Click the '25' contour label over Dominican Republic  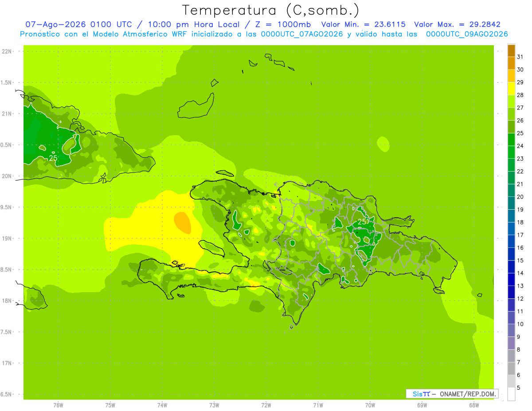(x=362, y=221)
